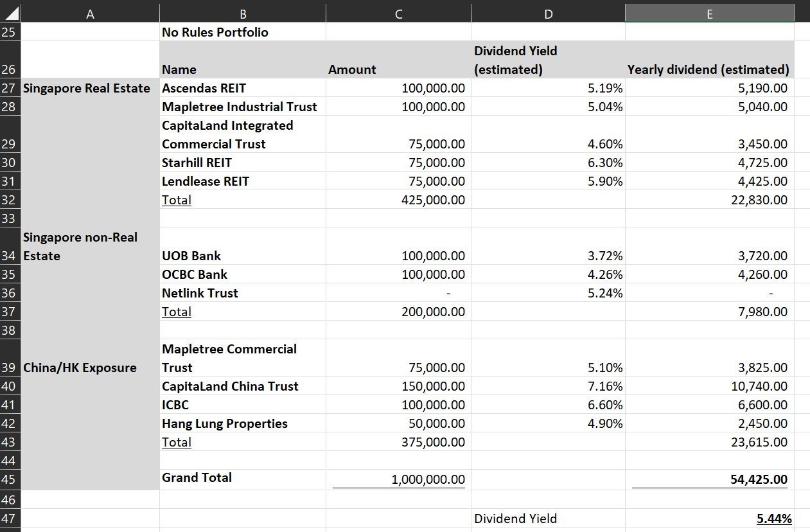Select the 200,000.00 subtotal amount cell
The image size is (810, 532).
(399, 312)
